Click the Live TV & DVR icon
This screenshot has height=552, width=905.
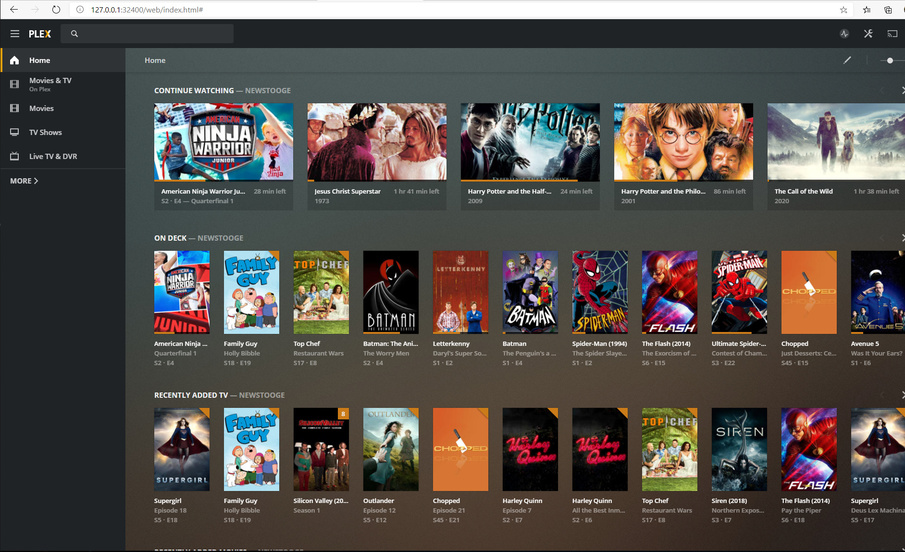click(14, 156)
